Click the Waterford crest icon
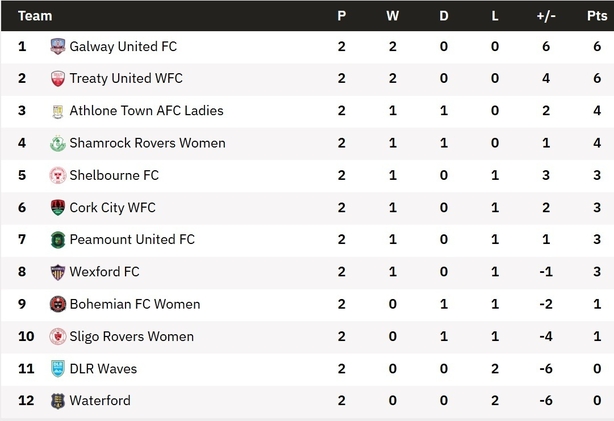This screenshot has height=421, width=614. [58, 401]
